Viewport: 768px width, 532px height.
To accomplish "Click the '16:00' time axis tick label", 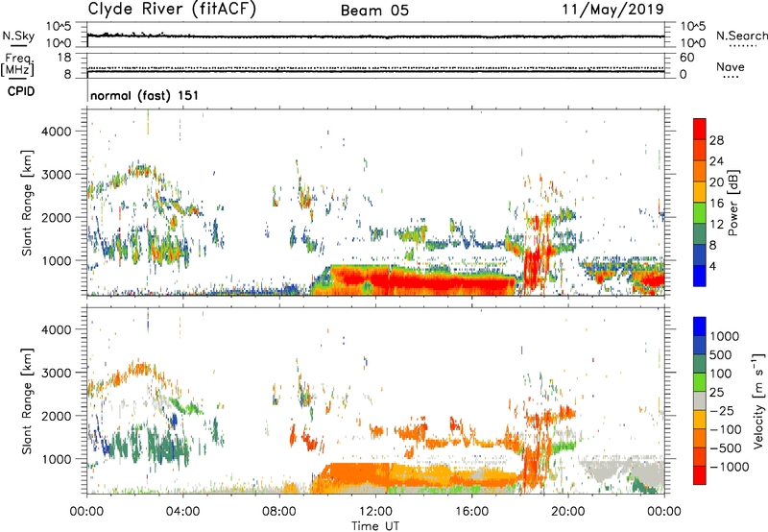I will point(471,512).
